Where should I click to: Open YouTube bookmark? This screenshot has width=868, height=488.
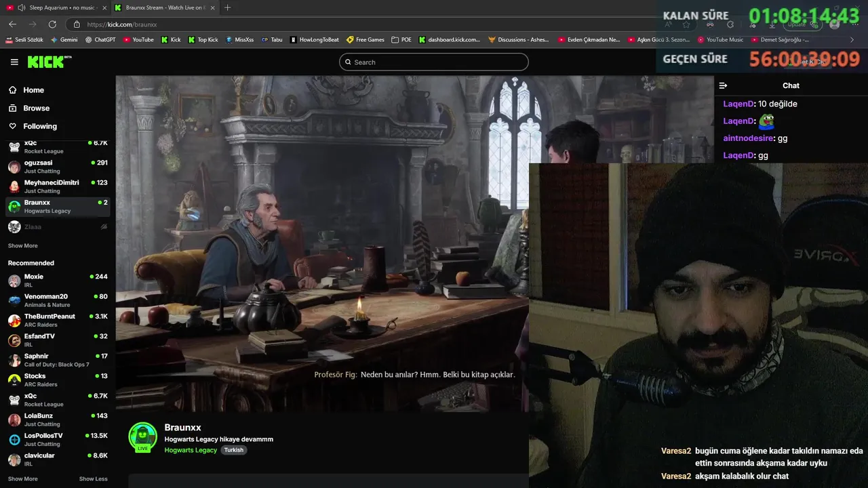pos(138,40)
